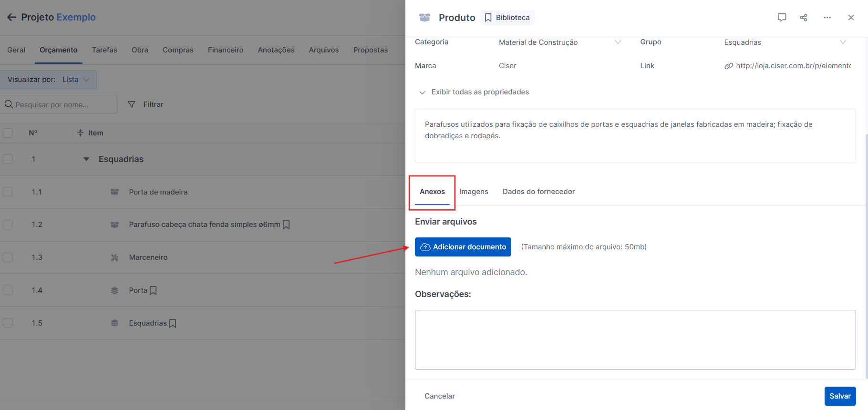Viewport: 868px width, 410px height.
Task: Switch to the Imagens tab
Action: point(474,192)
